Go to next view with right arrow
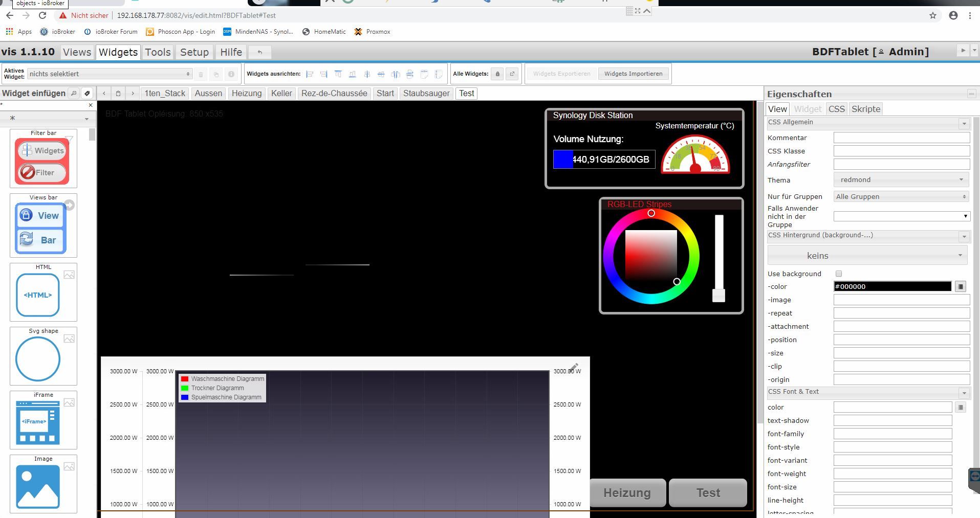 tap(133, 94)
